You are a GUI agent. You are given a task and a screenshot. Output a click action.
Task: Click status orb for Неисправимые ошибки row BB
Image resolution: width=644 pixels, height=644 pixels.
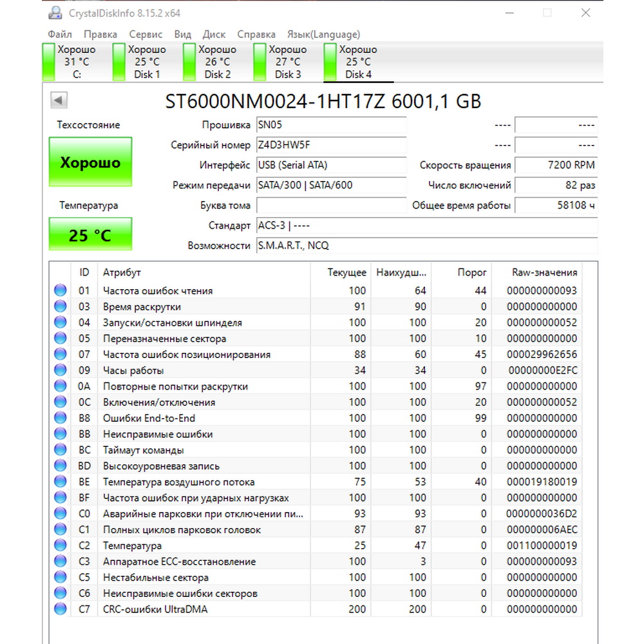(x=61, y=433)
